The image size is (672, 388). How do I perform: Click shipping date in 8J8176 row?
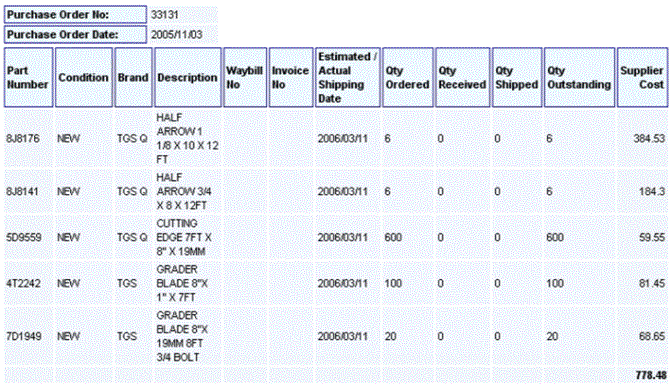pos(342,138)
